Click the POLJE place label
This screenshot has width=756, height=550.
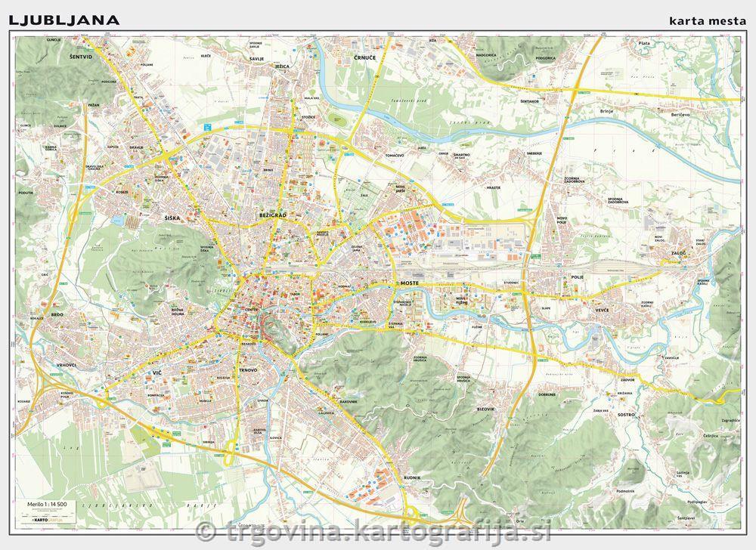(577, 277)
